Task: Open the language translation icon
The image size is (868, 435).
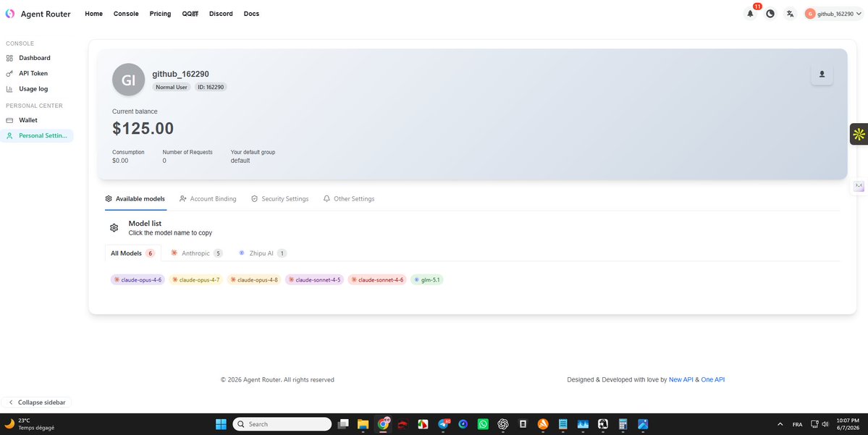Action: (x=790, y=14)
